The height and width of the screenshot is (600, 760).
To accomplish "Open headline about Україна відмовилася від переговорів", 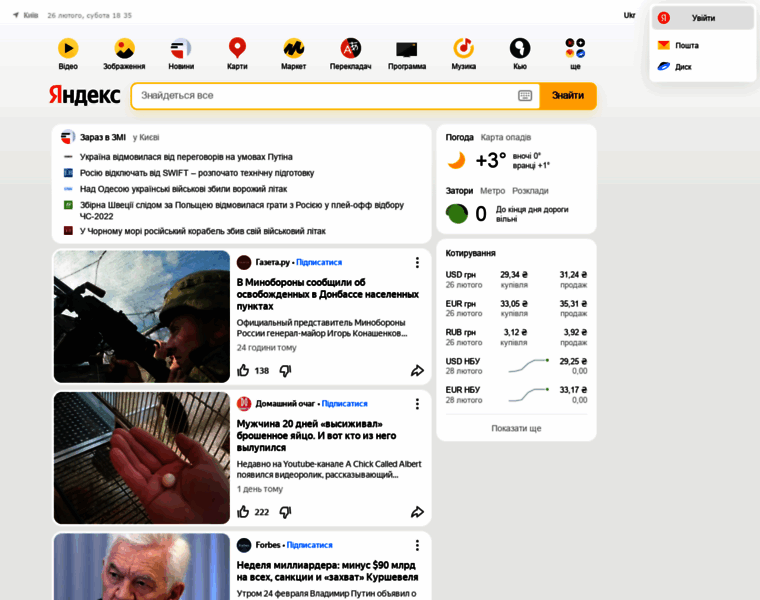I will (x=186, y=157).
